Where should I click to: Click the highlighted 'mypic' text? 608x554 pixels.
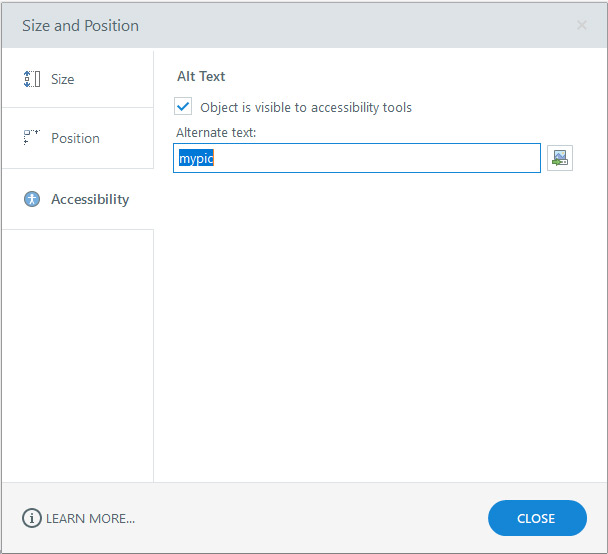[196, 158]
